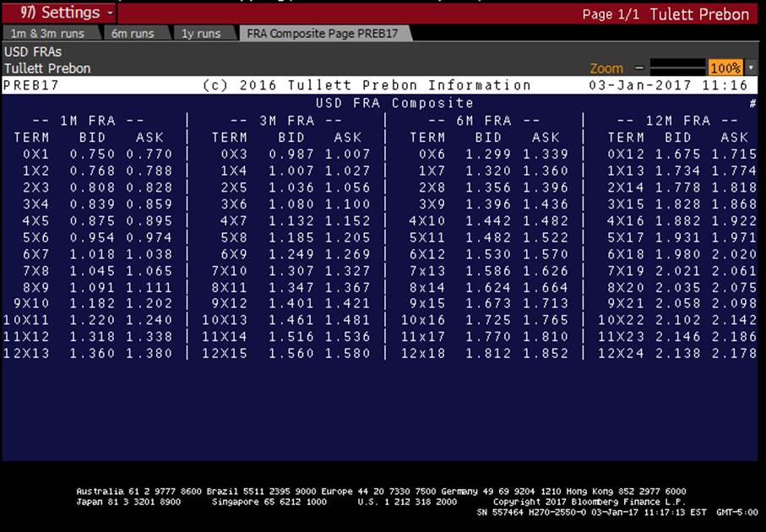
Task: Click the 0X6 bid value 1.299
Action: (x=488, y=155)
